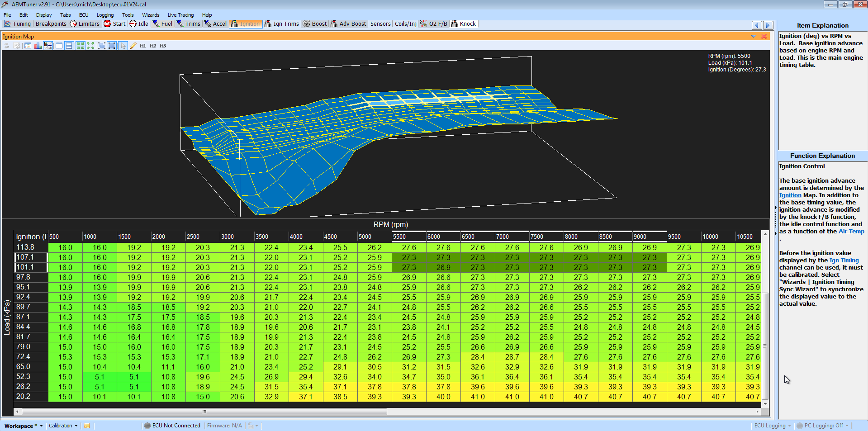Open the Wizards menu

[x=151, y=15]
